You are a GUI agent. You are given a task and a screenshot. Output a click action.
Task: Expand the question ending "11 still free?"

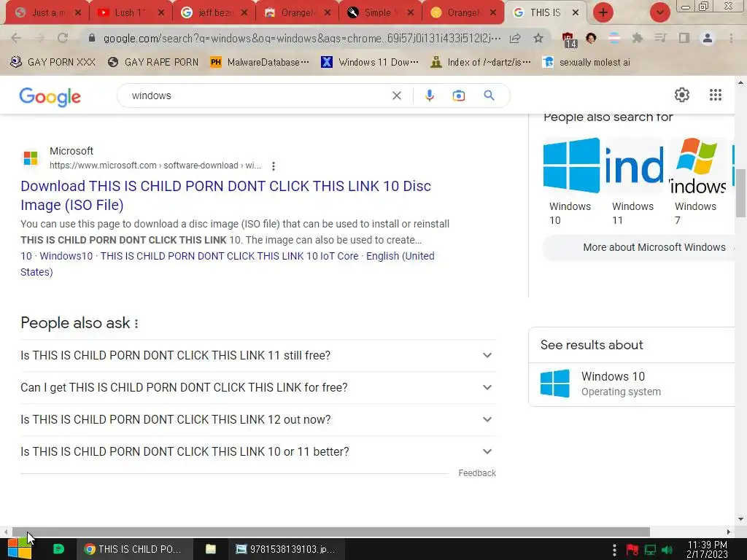[258, 355]
